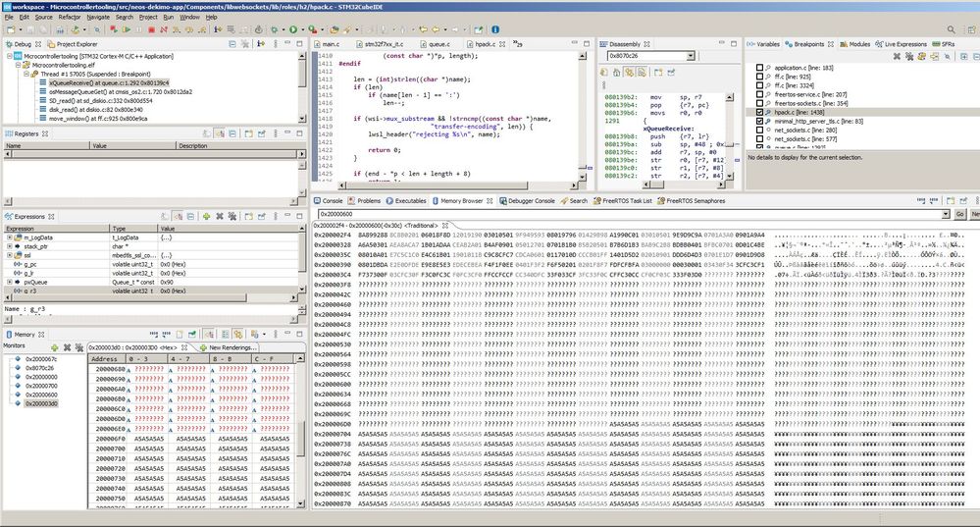980x527 pixels.
Task: Enable freertos-service.c line 207 breakpoint
Action: coord(760,94)
